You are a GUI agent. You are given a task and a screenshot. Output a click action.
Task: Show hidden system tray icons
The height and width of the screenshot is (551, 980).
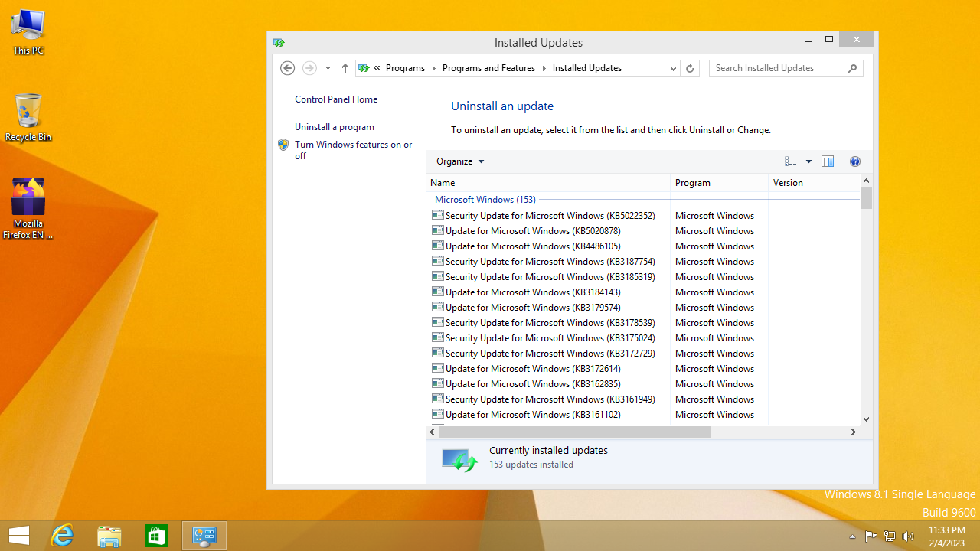(x=853, y=536)
